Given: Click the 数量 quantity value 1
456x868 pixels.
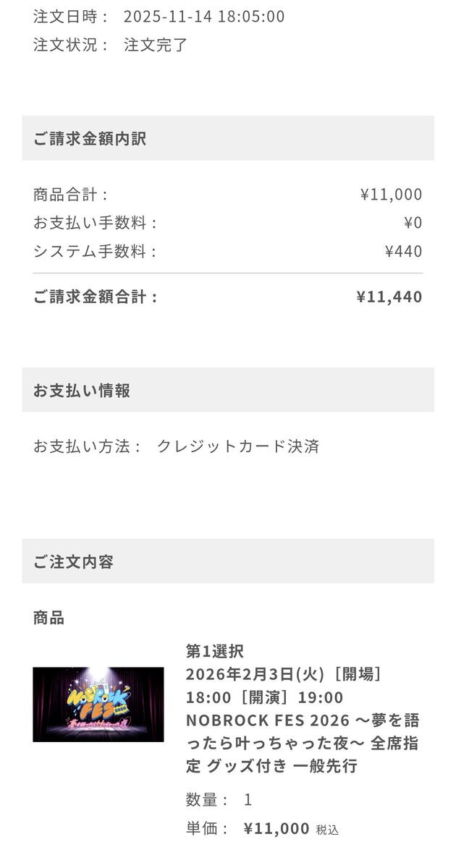Looking at the screenshot, I should (x=248, y=800).
